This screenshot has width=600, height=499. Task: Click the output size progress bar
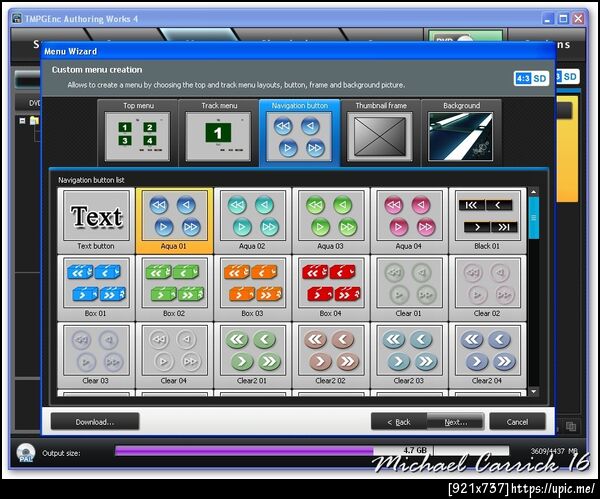[x=312, y=450]
